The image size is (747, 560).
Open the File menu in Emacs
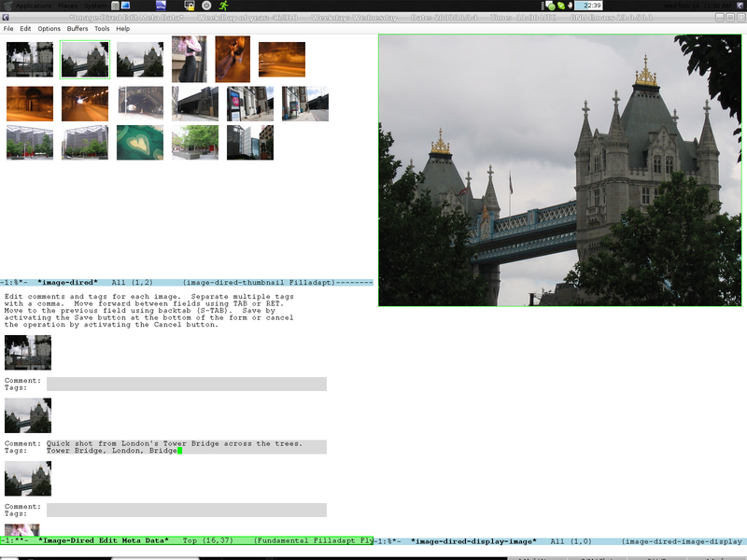[8, 28]
